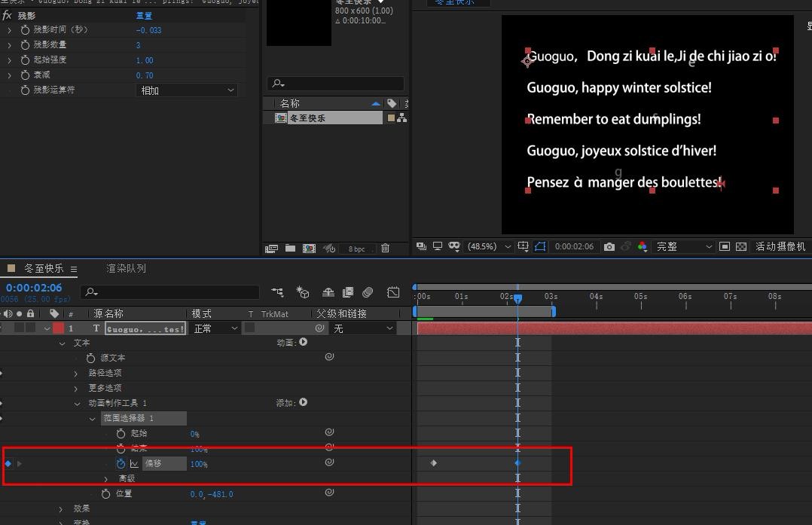Click the 衰减 value 0.70

pos(145,75)
